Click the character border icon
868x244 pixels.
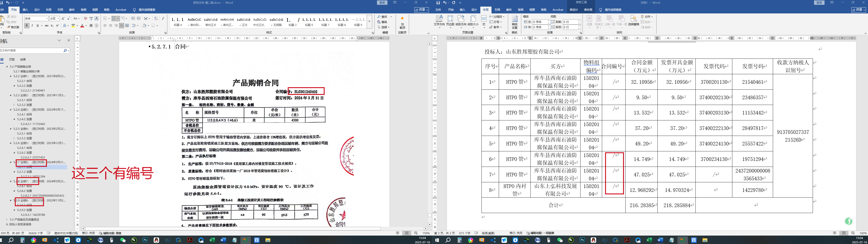(x=97, y=18)
